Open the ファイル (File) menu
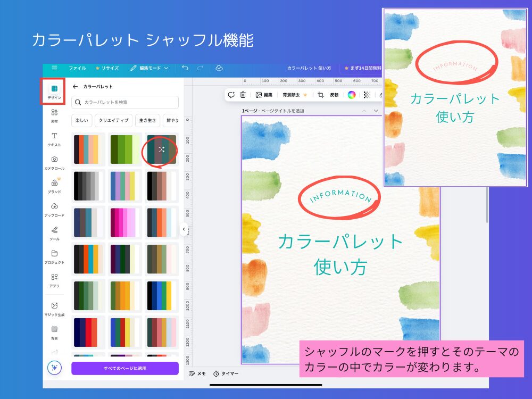532x399 pixels. point(77,68)
